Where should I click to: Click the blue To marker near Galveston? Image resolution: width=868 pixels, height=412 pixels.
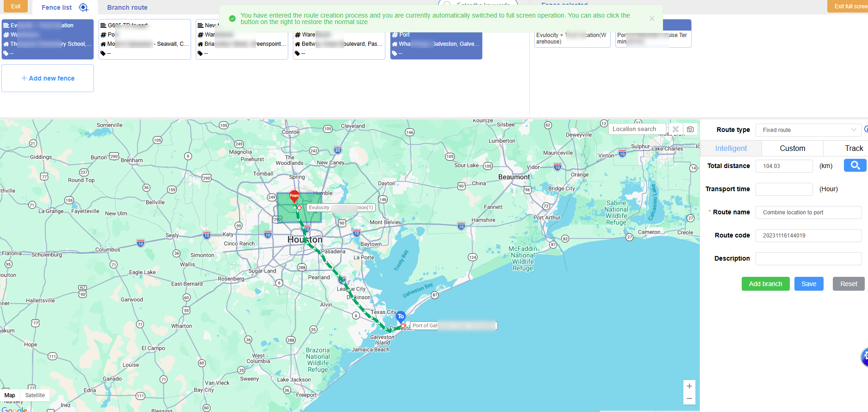(x=401, y=317)
